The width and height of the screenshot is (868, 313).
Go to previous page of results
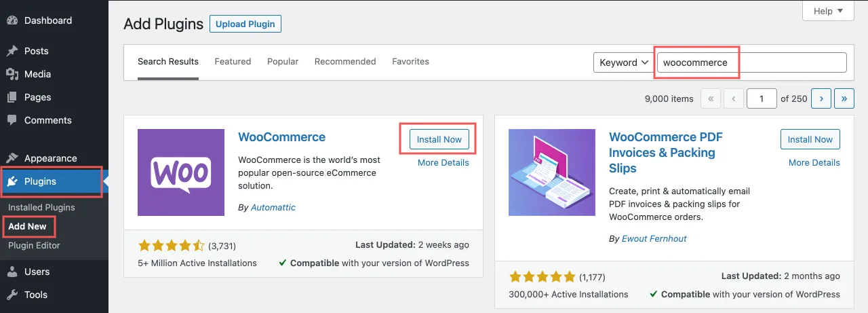[734, 98]
